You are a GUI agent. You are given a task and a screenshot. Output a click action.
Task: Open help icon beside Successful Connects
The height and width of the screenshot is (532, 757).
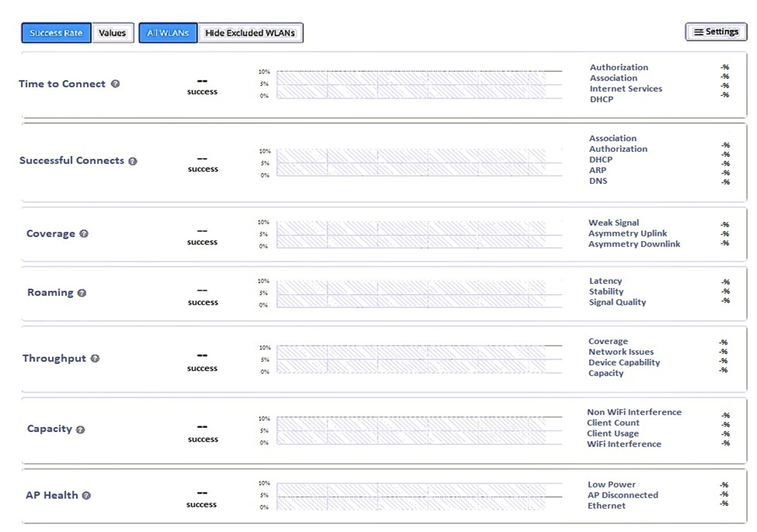pyautogui.click(x=133, y=161)
